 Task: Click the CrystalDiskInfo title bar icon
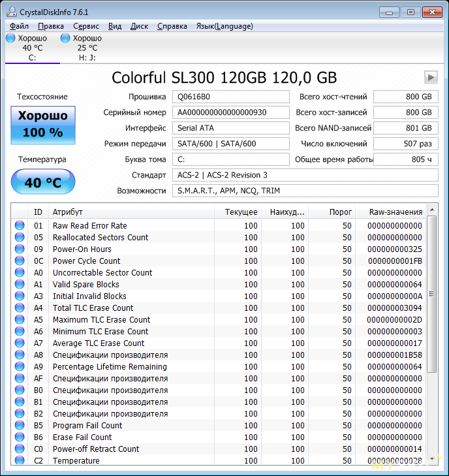12,12
